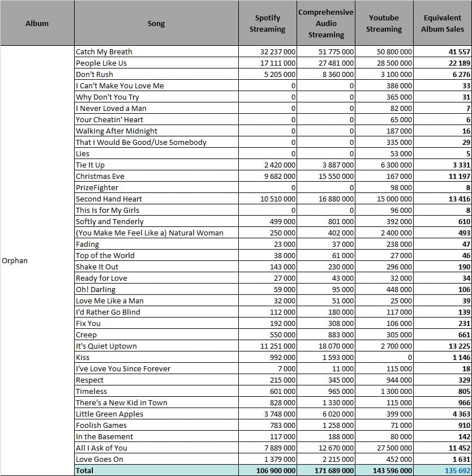
Task: Click the Song column header
Action: [156, 23]
